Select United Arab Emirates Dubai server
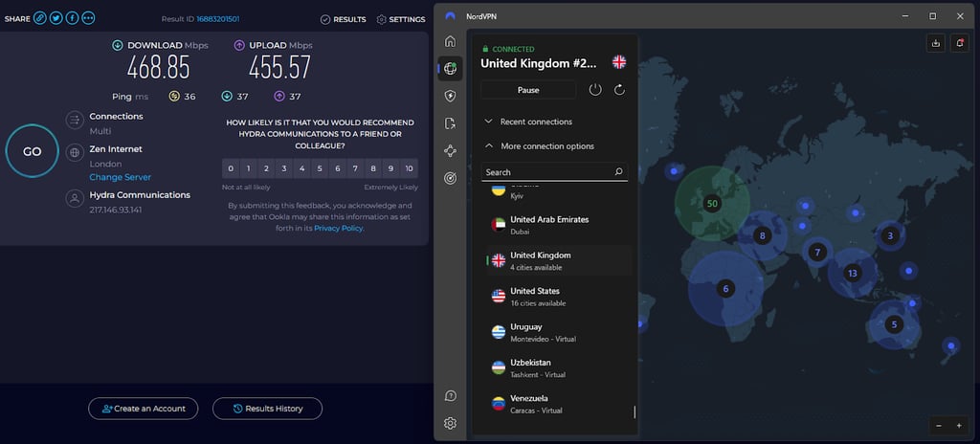Image resolution: width=980 pixels, height=444 pixels. (x=558, y=225)
